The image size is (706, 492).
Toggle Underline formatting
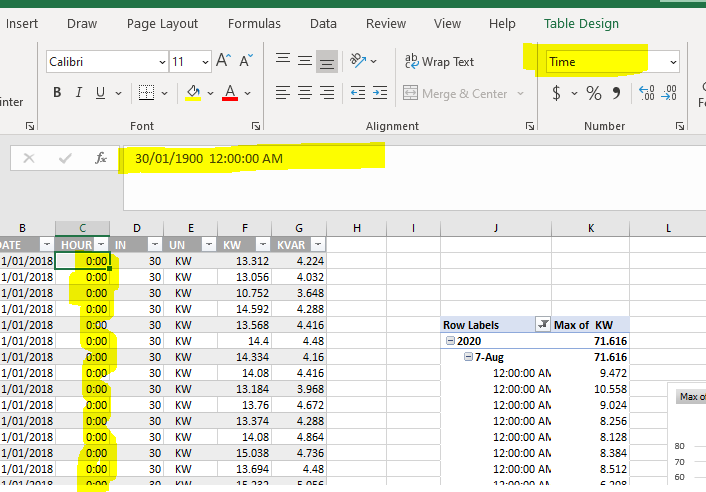pos(100,93)
